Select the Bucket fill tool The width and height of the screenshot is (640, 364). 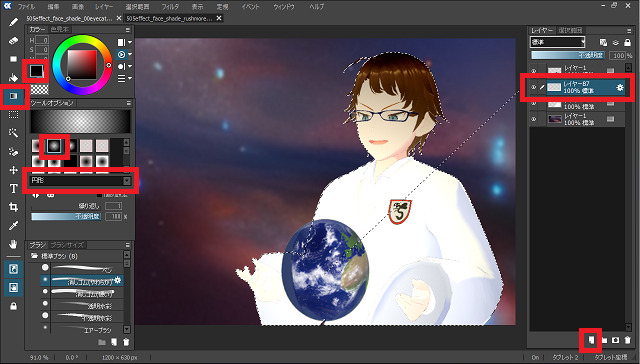(x=13, y=78)
